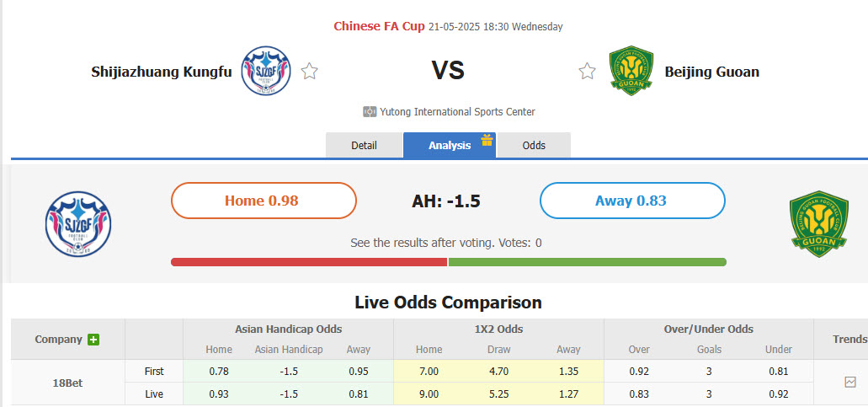868x407 pixels.
Task: Switch to the Detail tab
Action: [x=364, y=145]
